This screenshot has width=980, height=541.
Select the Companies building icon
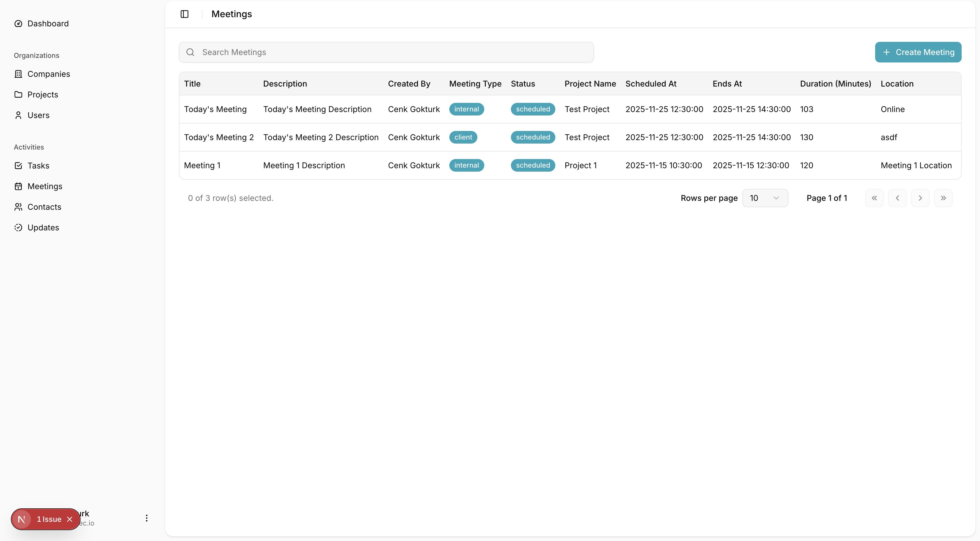coord(18,74)
